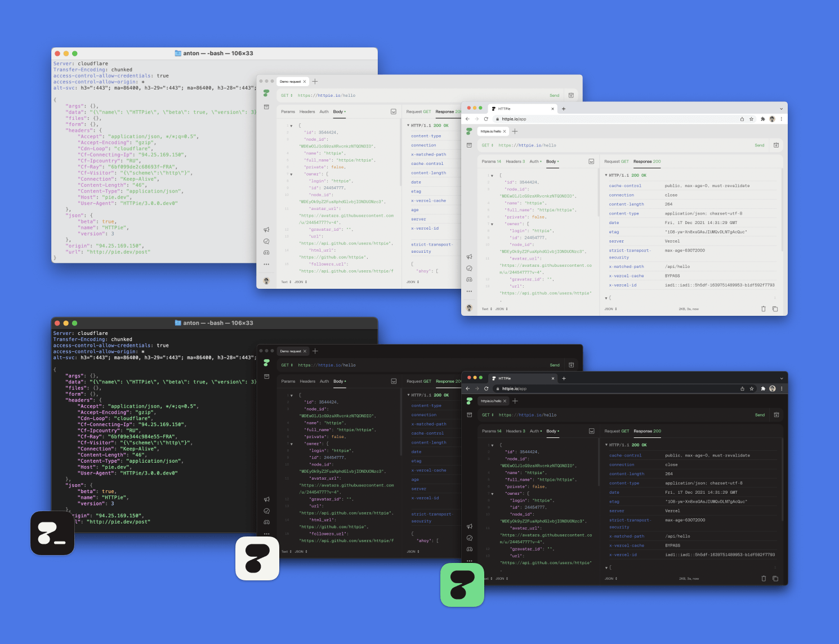Reload page in the light browser window
Screen dimensions: 839x644
(486, 119)
